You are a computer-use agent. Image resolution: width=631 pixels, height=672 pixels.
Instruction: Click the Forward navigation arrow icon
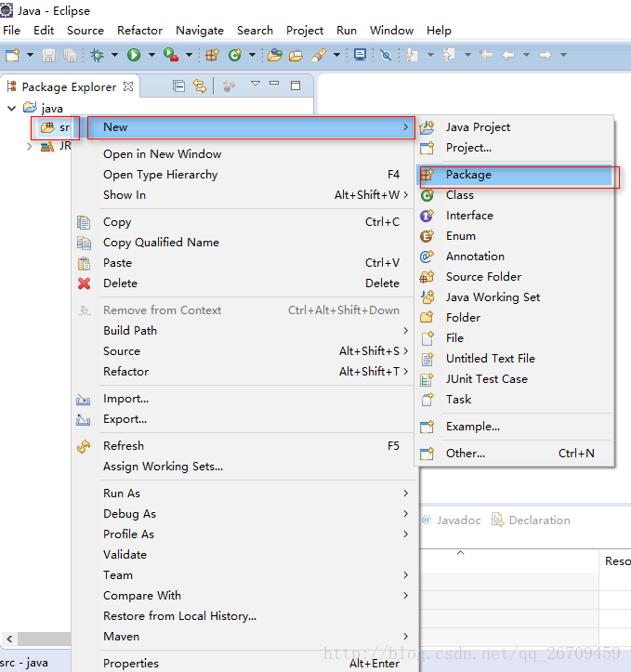click(x=545, y=55)
